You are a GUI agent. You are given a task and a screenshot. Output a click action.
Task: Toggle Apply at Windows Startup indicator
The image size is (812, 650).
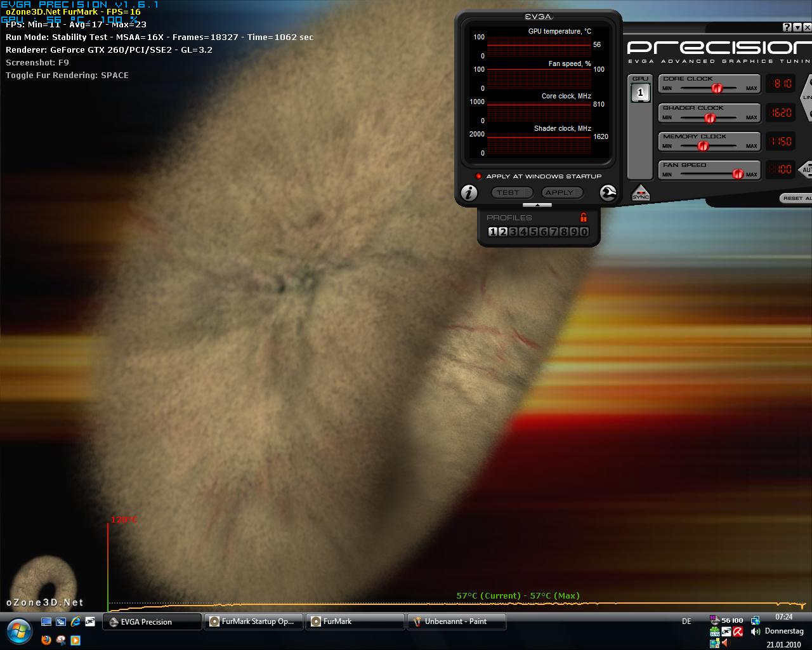click(479, 176)
